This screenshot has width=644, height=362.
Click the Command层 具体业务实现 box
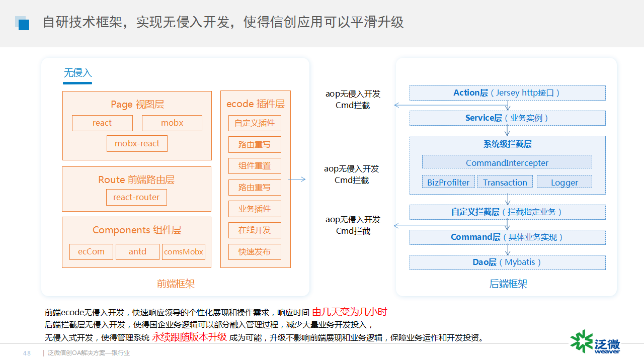coord(507,237)
